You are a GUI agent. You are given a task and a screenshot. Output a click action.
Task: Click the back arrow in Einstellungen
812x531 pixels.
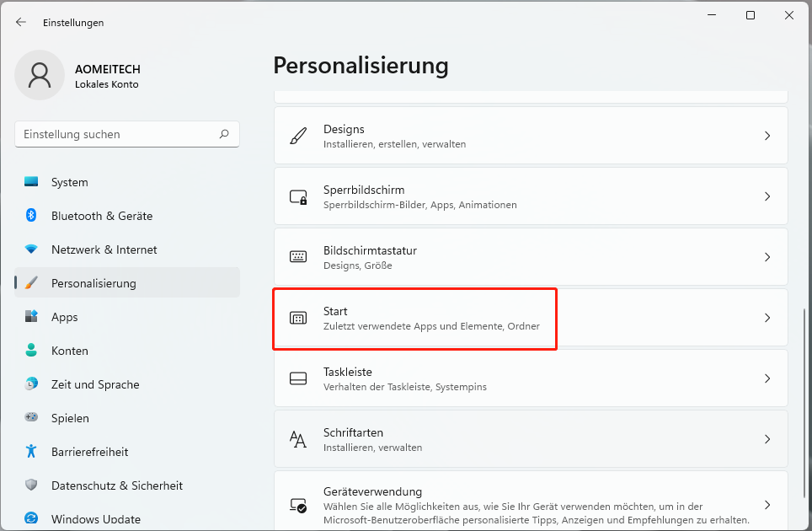point(21,23)
